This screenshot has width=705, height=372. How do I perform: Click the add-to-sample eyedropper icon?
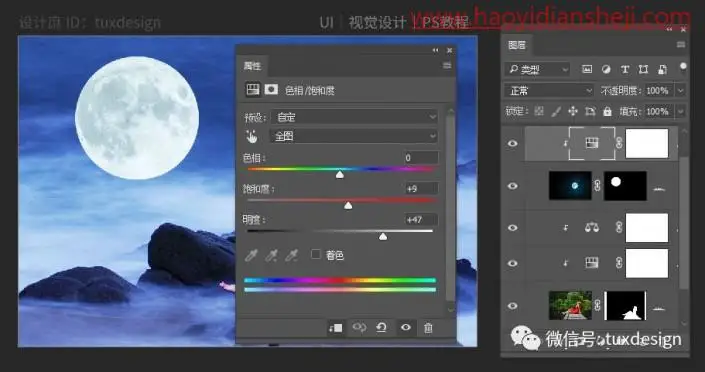[271, 255]
